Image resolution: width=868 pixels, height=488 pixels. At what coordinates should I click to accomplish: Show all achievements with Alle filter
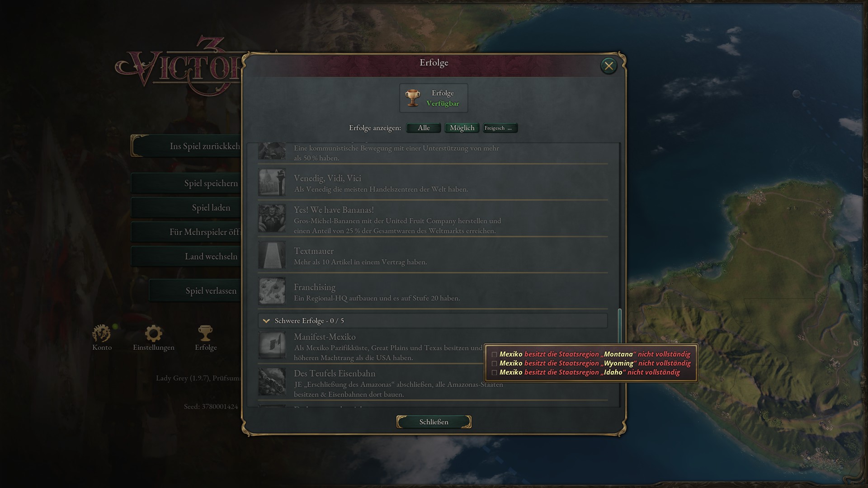pyautogui.click(x=424, y=128)
